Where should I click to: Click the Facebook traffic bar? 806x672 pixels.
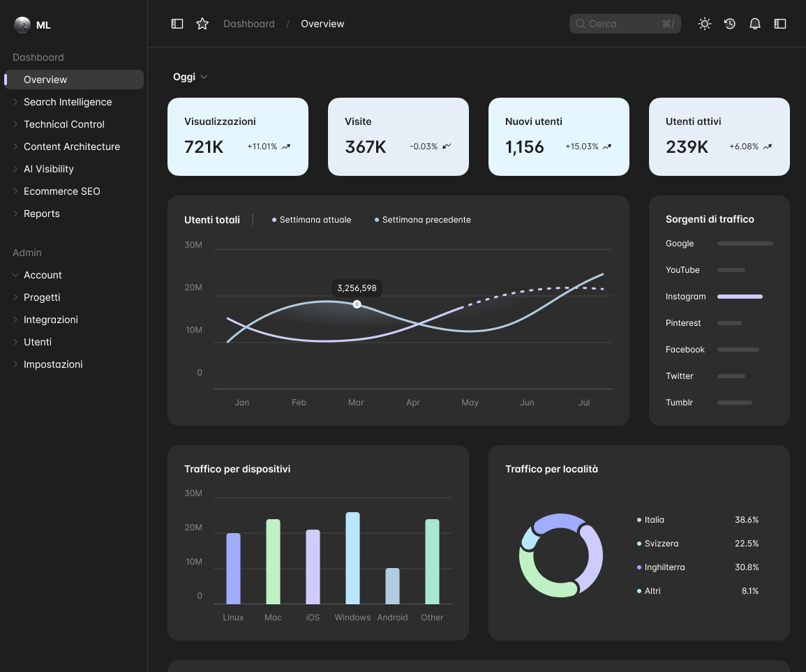click(x=738, y=350)
